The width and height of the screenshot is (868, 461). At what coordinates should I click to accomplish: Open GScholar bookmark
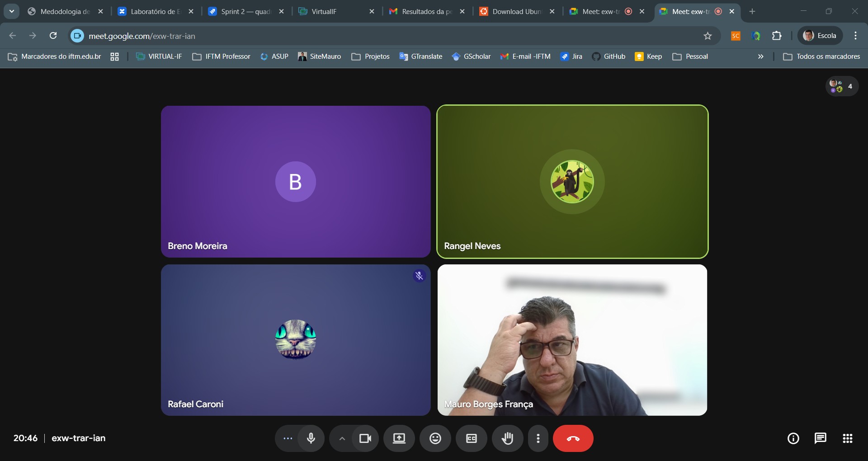471,56
